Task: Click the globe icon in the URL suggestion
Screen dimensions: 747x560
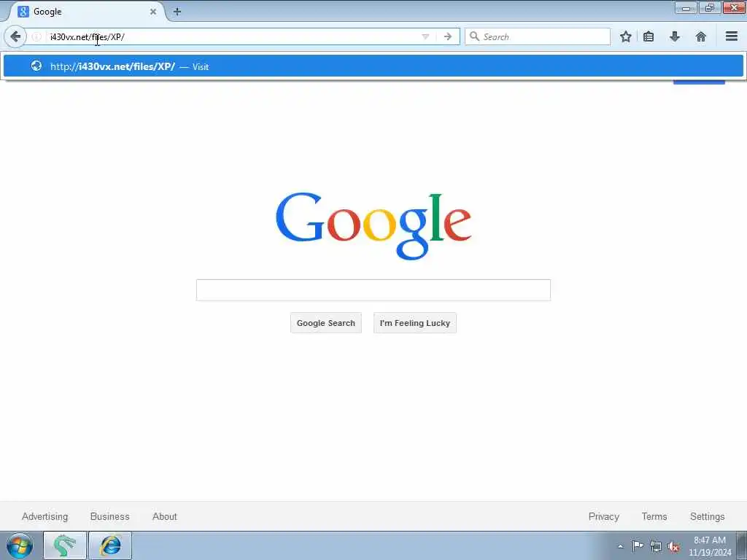Action: (36, 66)
